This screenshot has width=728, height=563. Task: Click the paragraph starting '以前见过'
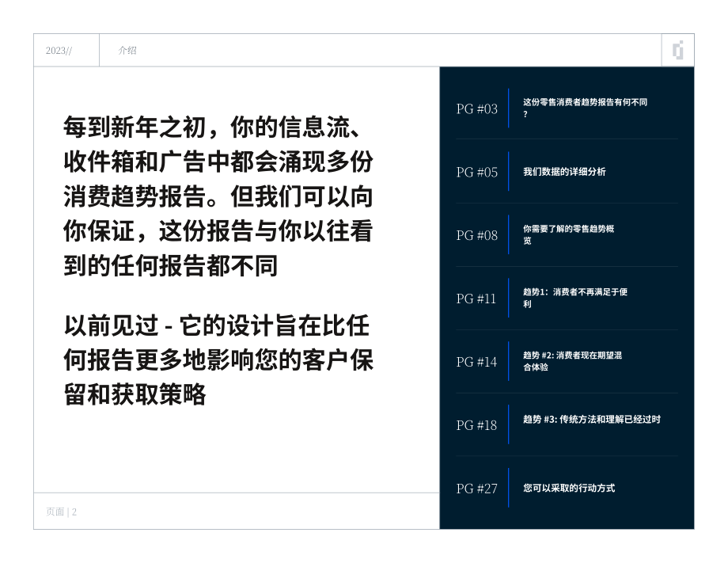coord(218,360)
